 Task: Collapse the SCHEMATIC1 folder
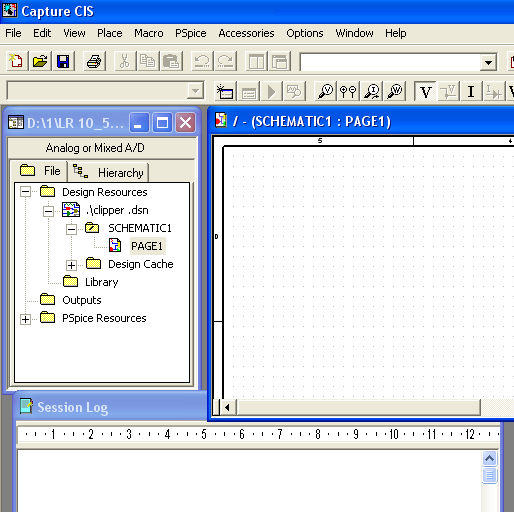pos(71,229)
